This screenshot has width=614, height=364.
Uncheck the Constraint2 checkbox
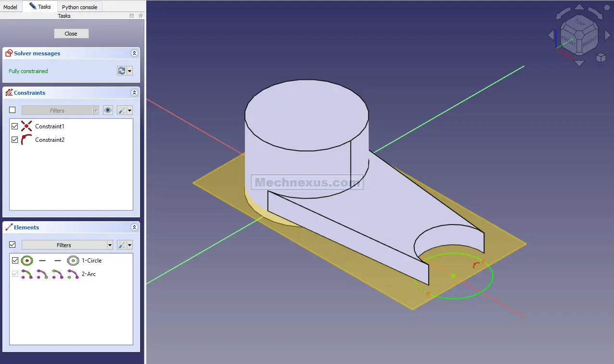pyautogui.click(x=14, y=140)
